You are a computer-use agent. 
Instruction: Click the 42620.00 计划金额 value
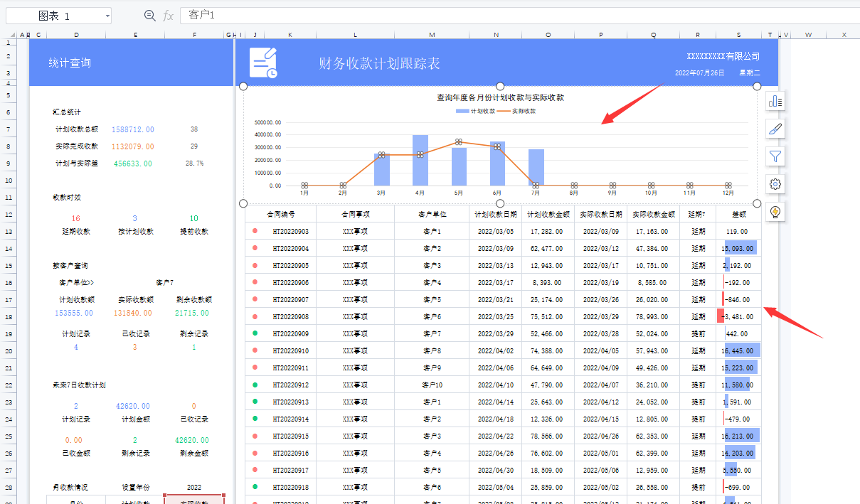(133, 406)
